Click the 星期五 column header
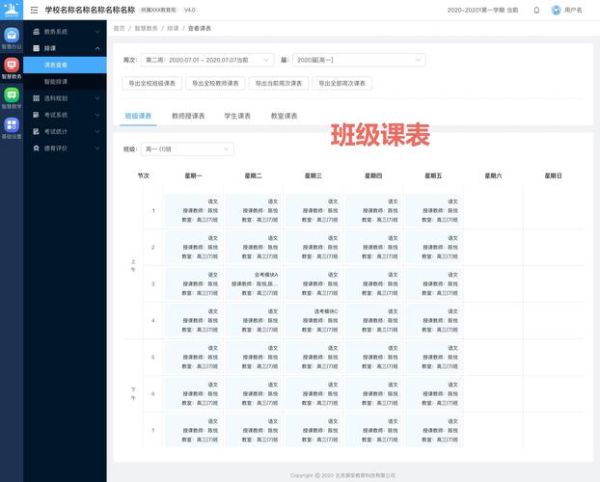Screen dimensions: 600x482 point(433,176)
